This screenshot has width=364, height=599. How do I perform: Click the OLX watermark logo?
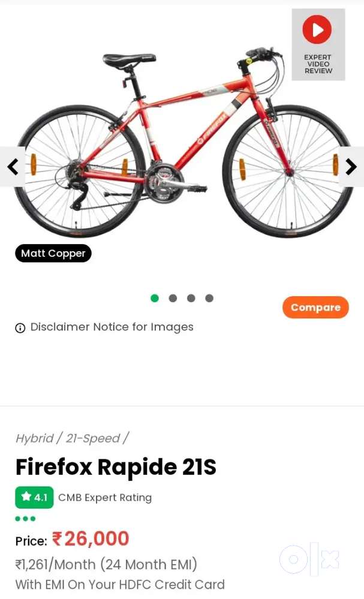(x=309, y=559)
